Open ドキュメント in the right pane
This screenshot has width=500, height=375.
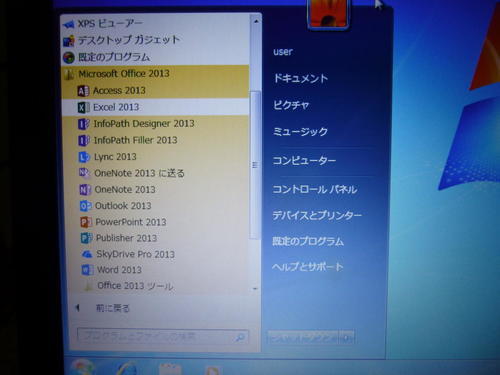click(300, 78)
